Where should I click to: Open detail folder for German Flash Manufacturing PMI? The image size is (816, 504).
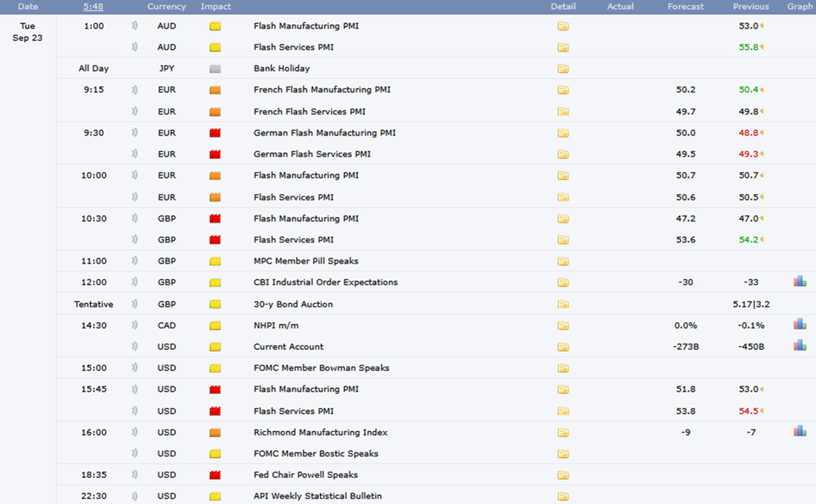[563, 133]
